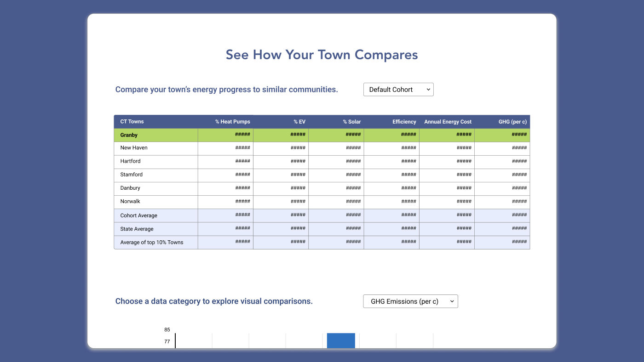Click the blue bar in the chart
Image resolution: width=644 pixels, height=362 pixels.
pos(341,340)
